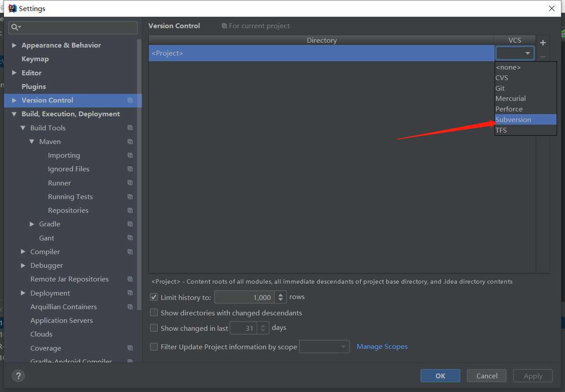Click the settings tree vertical scrollbar

[140, 174]
